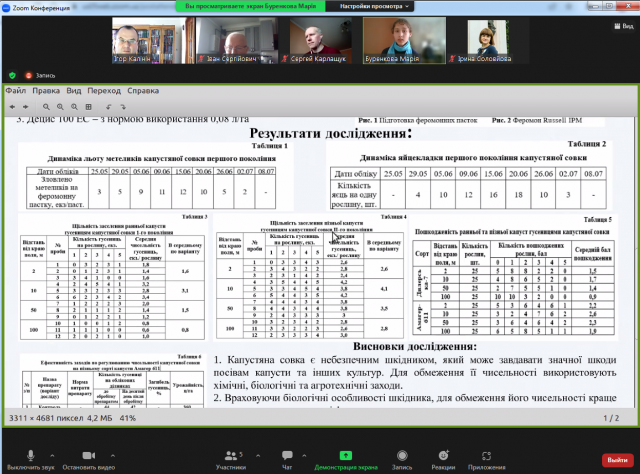The height and width of the screenshot is (474, 640).
Task: Select Ігор Калінін video thumbnail
Action: [x=153, y=40]
